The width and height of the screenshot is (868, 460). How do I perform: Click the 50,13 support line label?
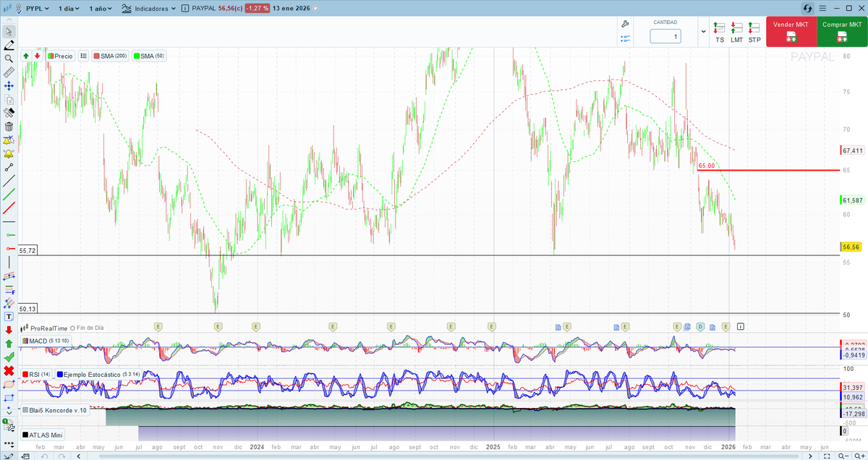[27, 309]
